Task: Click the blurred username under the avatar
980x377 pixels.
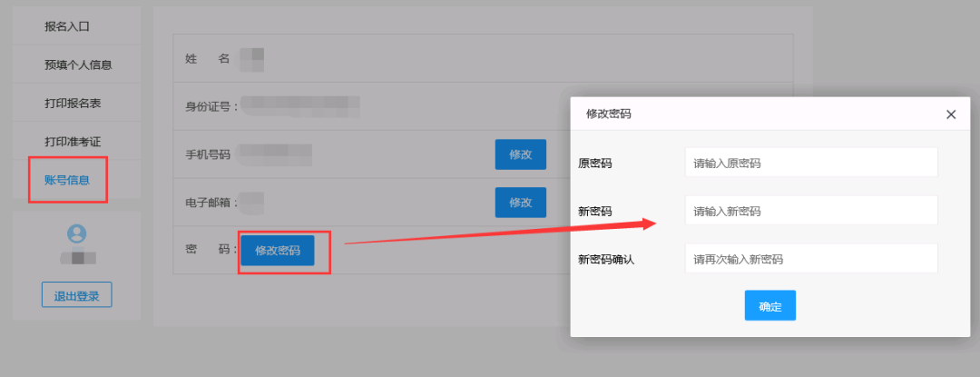Action: click(x=78, y=258)
